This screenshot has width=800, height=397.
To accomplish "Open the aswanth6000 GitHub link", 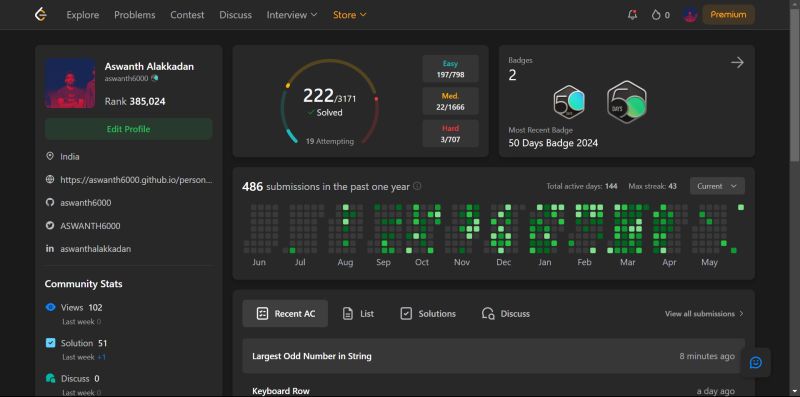I will [x=86, y=203].
